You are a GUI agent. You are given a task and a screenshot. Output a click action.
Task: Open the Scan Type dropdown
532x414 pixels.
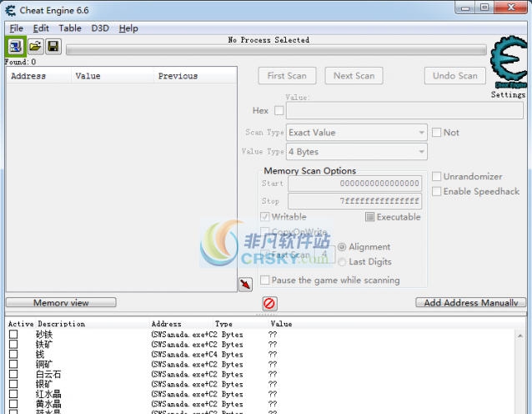357,133
